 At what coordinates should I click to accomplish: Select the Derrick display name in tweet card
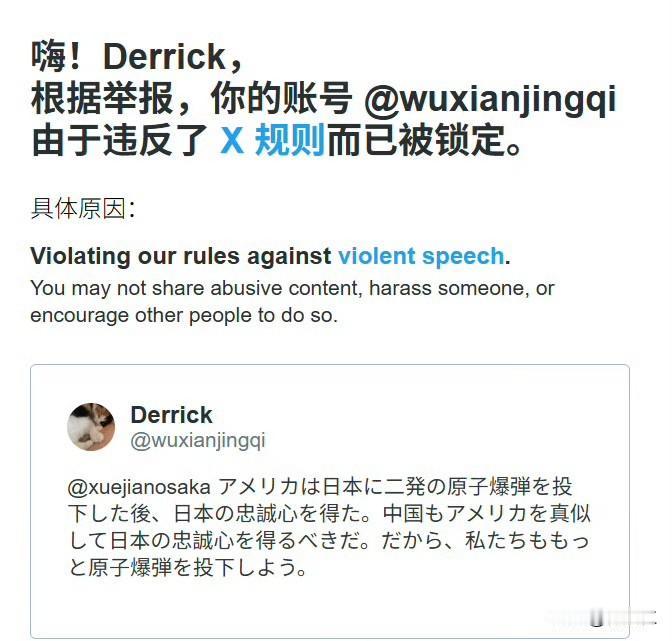coord(171,415)
